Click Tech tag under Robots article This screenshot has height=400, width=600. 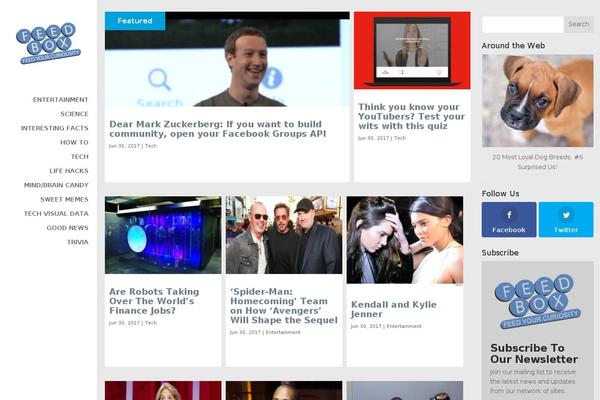151,323
